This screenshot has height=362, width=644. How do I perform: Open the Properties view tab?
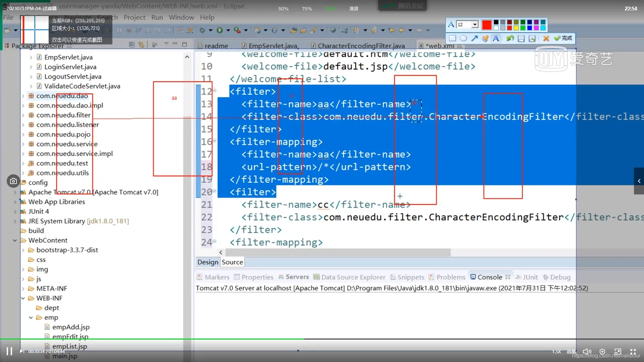253,277
